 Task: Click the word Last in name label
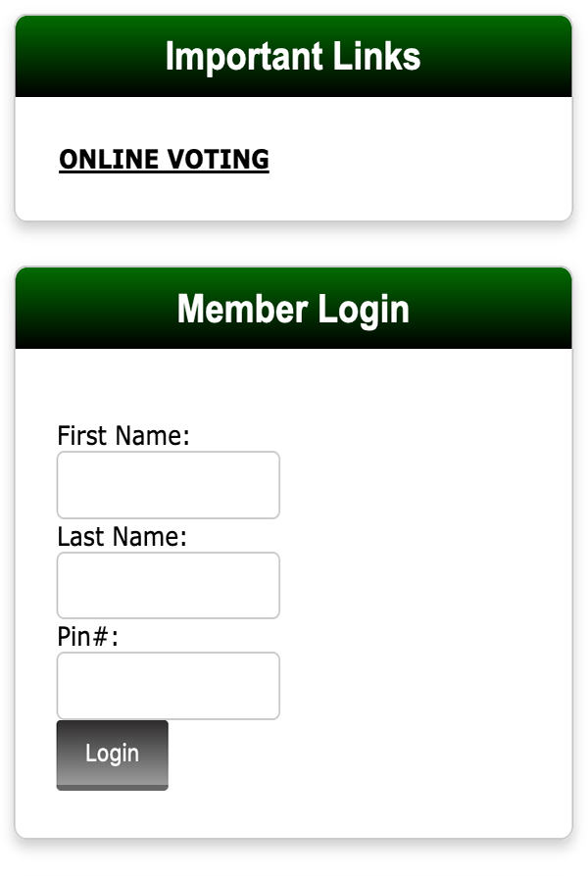[80, 537]
